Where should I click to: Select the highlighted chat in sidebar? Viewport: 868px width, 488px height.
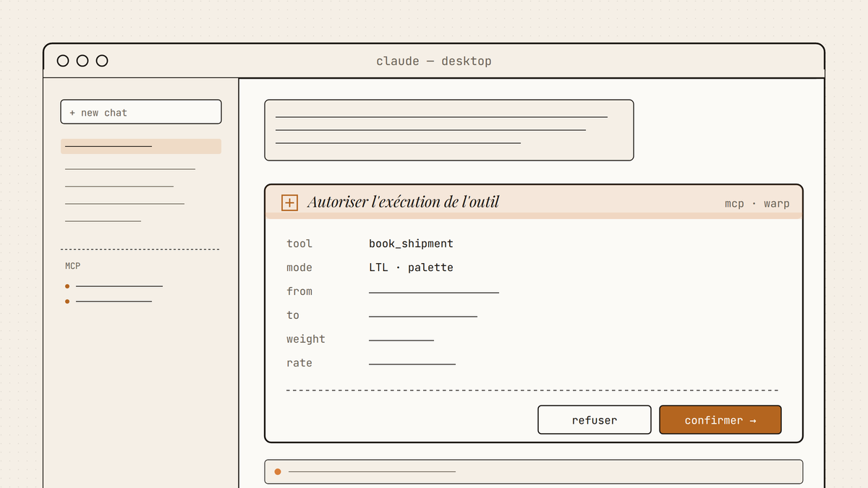(x=141, y=146)
